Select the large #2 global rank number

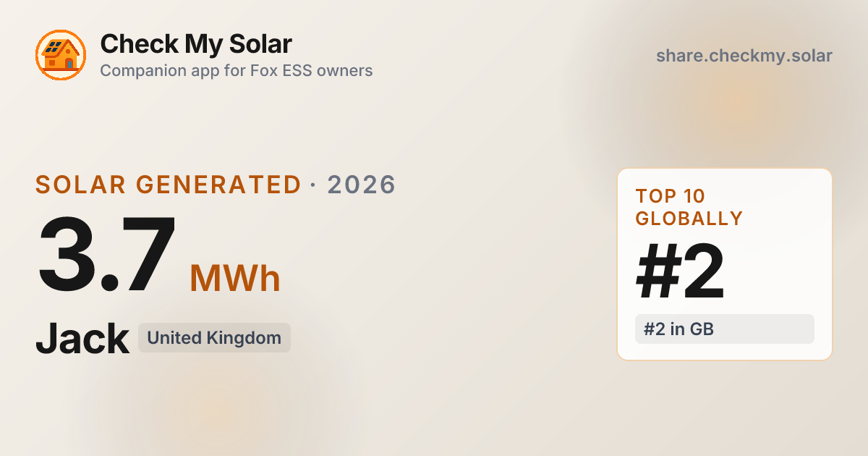tap(680, 272)
